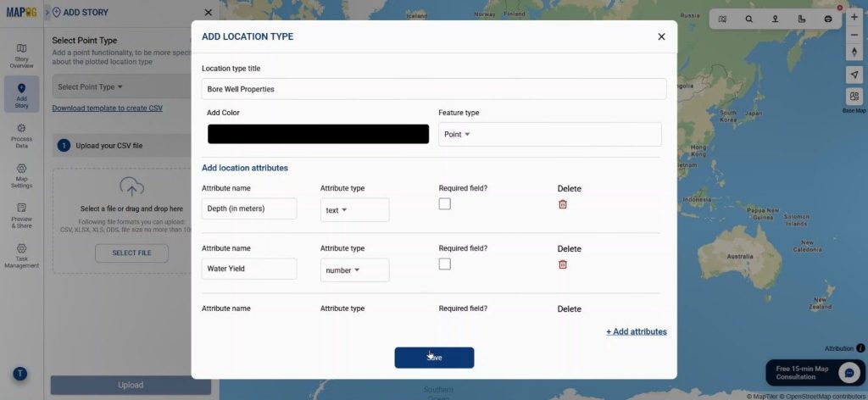Expand the number attribute type dropdown

click(x=354, y=270)
